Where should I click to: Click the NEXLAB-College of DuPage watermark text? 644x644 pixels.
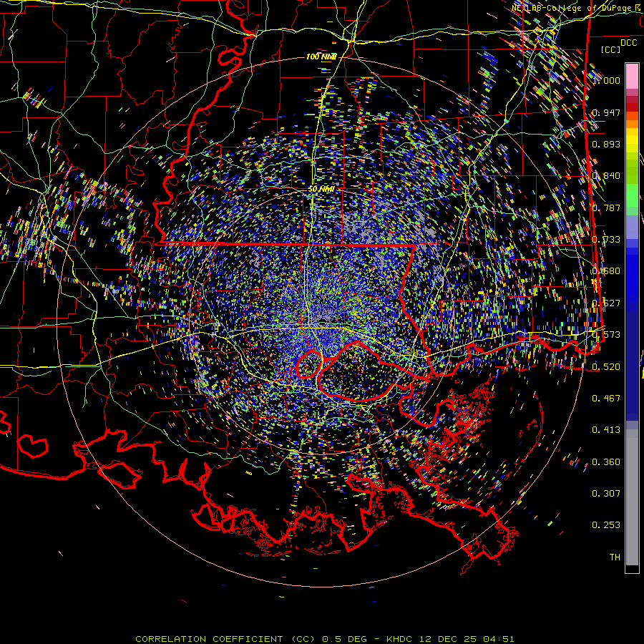[x=577, y=8]
